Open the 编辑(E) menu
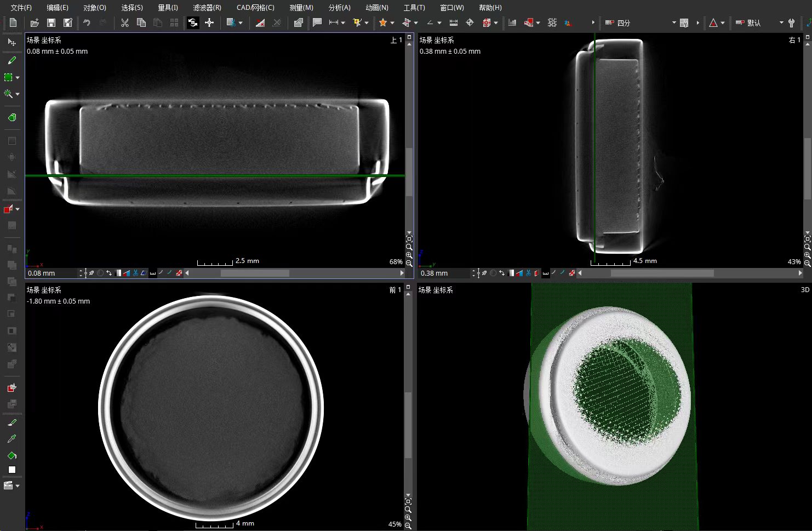 (58, 8)
